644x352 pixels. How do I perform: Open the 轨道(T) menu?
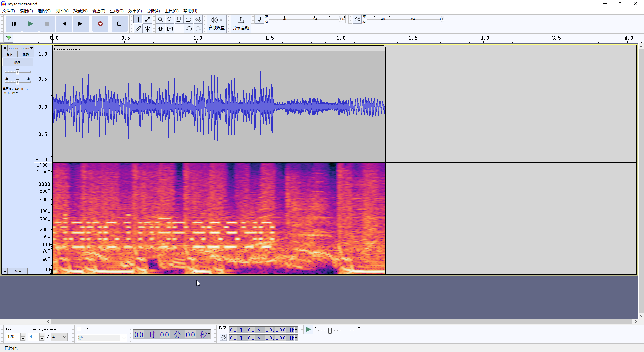99,11
